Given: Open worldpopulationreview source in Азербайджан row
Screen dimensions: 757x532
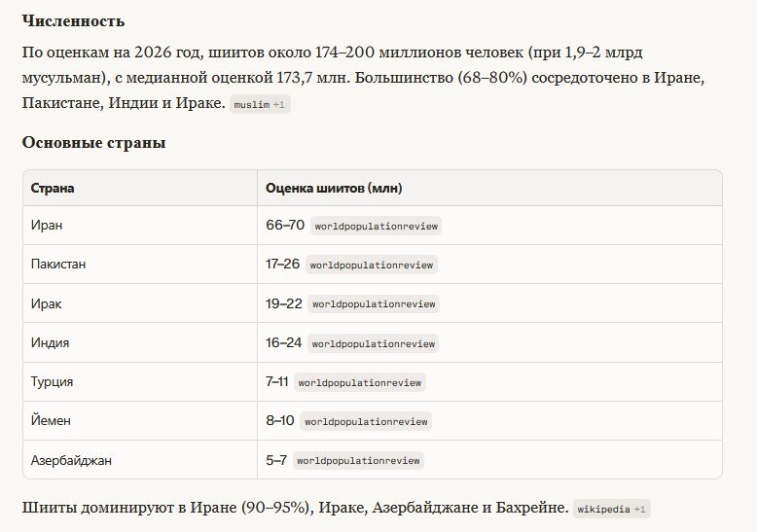Looking at the screenshot, I should click(x=359, y=460).
